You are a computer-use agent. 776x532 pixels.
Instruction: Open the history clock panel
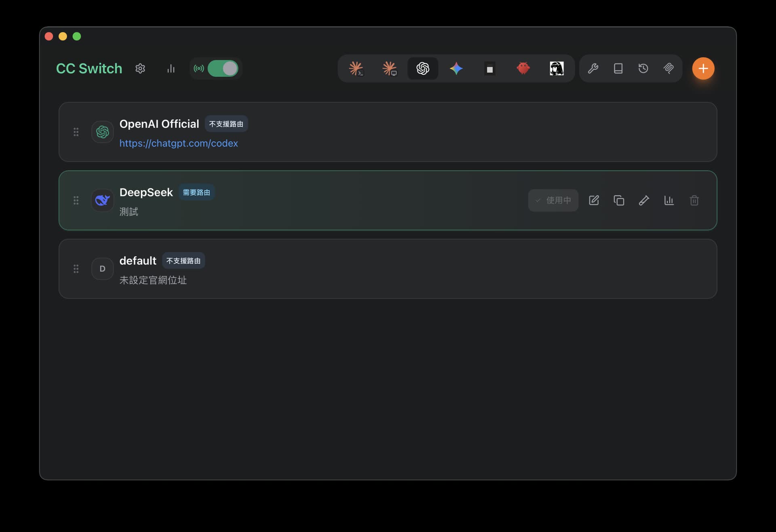pyautogui.click(x=643, y=68)
